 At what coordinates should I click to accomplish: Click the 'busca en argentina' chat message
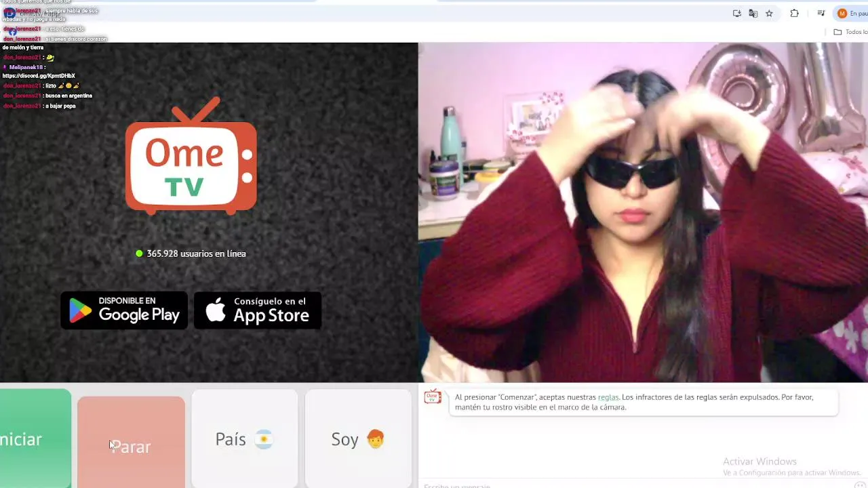pyautogui.click(x=68, y=96)
